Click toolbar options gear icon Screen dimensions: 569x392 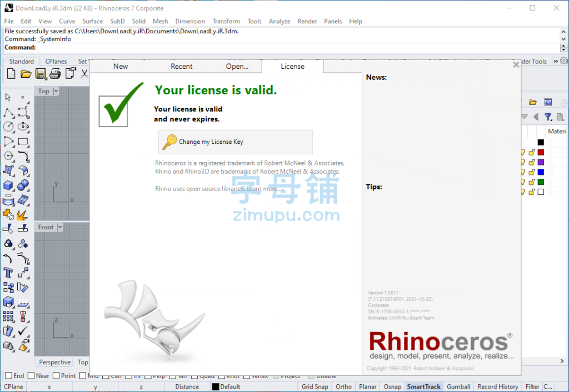[x=564, y=61]
